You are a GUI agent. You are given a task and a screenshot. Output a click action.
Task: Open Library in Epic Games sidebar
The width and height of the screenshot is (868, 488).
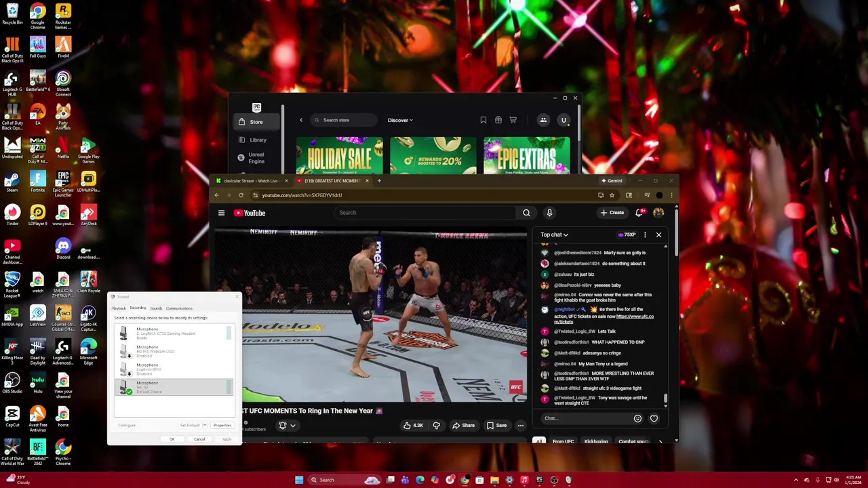coord(258,140)
